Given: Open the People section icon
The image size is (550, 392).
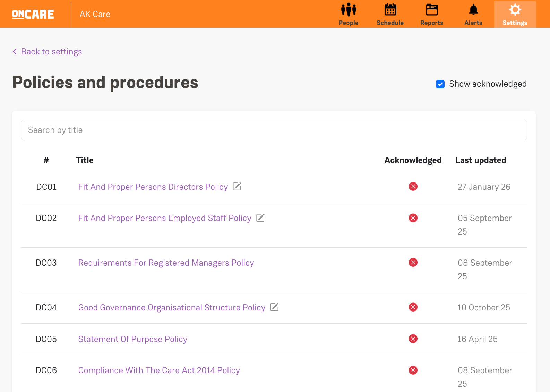Looking at the screenshot, I should coord(348,10).
